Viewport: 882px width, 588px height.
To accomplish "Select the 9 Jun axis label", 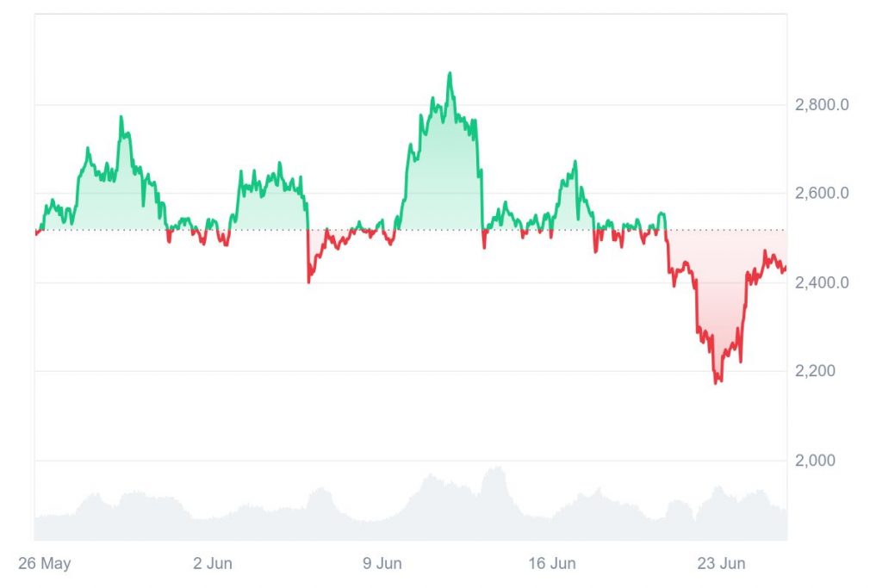I will click(382, 564).
